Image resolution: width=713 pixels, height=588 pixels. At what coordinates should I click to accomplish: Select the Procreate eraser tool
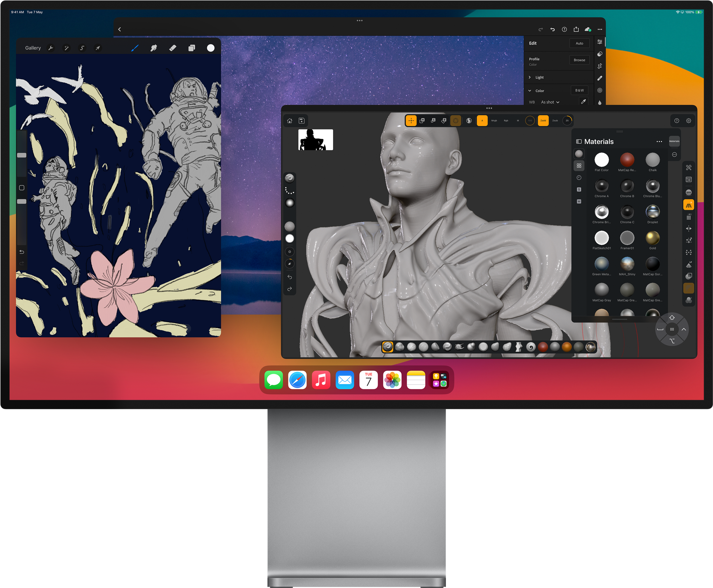pos(173,48)
